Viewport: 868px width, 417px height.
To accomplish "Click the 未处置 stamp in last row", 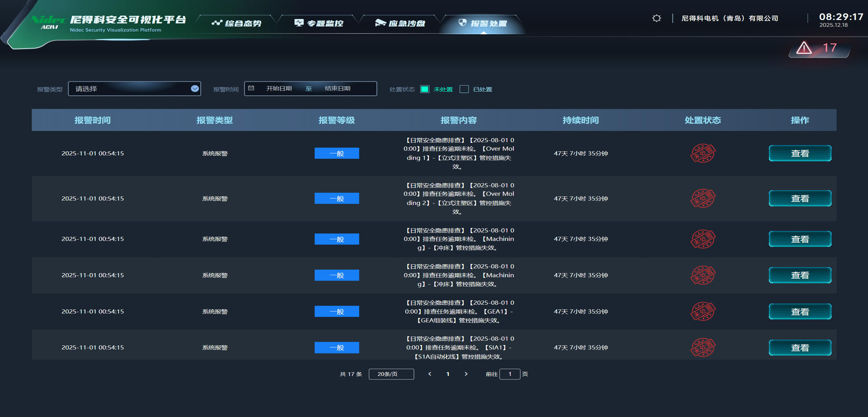I will click(703, 347).
